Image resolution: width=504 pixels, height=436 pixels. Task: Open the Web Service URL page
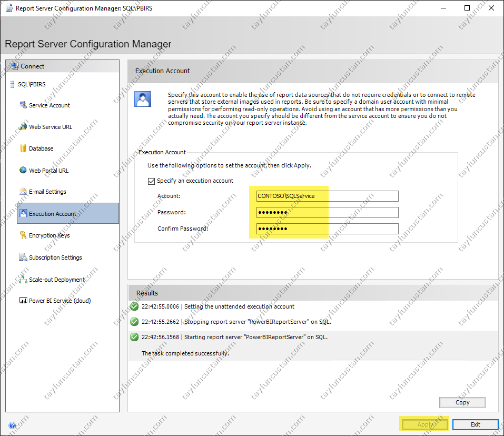coord(51,127)
